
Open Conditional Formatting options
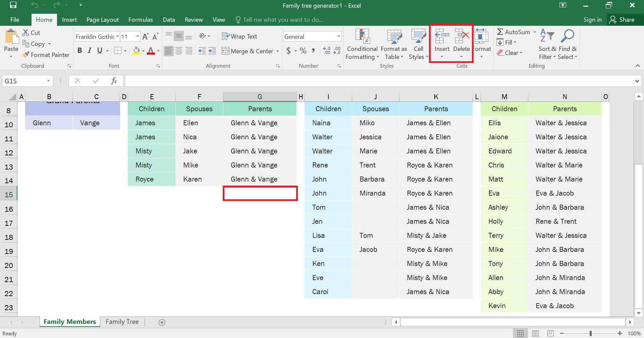(362, 44)
